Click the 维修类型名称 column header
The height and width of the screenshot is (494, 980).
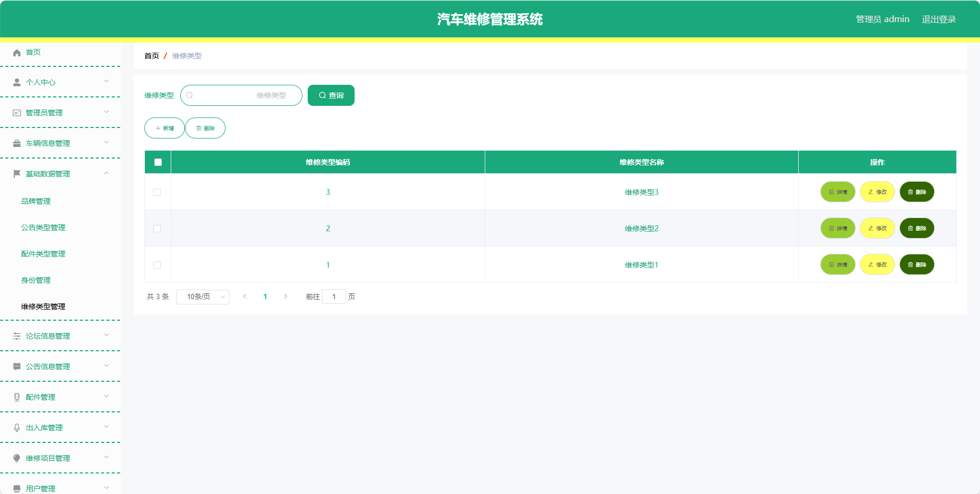tap(642, 162)
